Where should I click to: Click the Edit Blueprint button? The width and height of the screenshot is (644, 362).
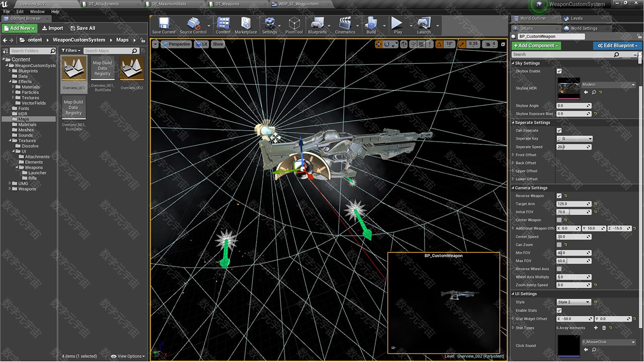coord(618,46)
